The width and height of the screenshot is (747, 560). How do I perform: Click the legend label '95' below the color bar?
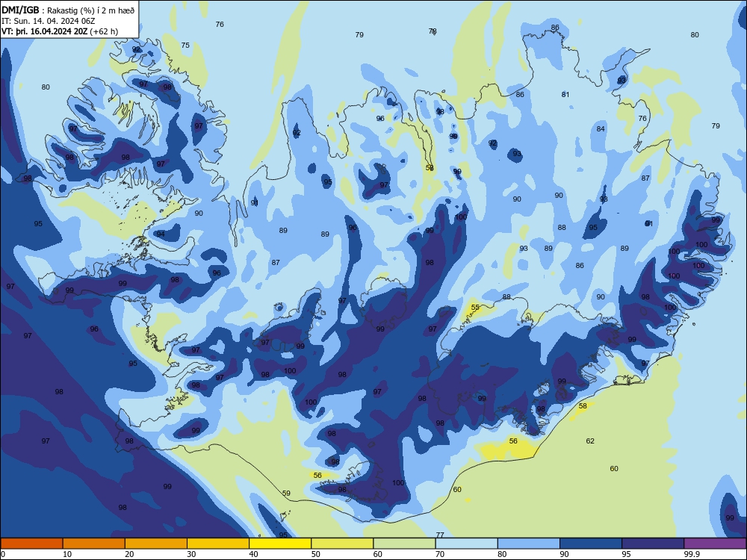point(626,554)
